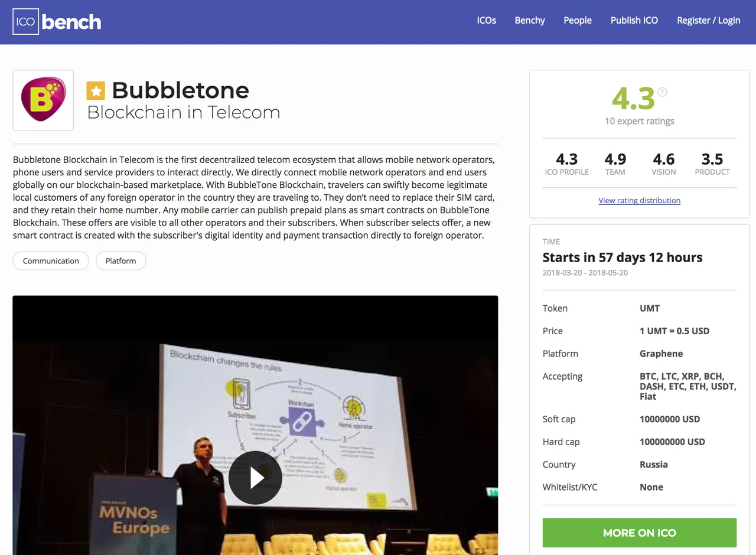Click the Accepting label
This screenshot has width=756, height=555.
(562, 376)
